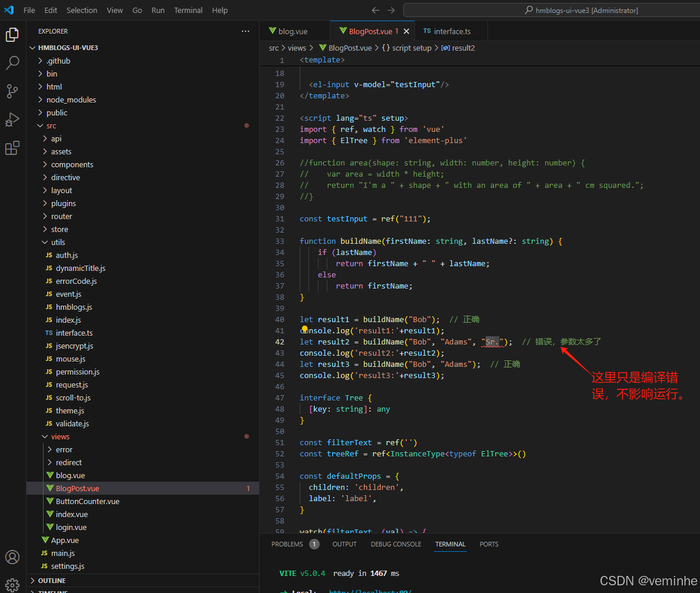The height and width of the screenshot is (593, 700).
Task: Collapse the utils folder
Action: pos(143,242)
